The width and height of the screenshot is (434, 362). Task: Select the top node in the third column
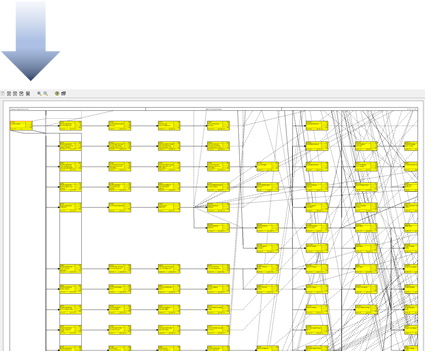click(x=120, y=126)
